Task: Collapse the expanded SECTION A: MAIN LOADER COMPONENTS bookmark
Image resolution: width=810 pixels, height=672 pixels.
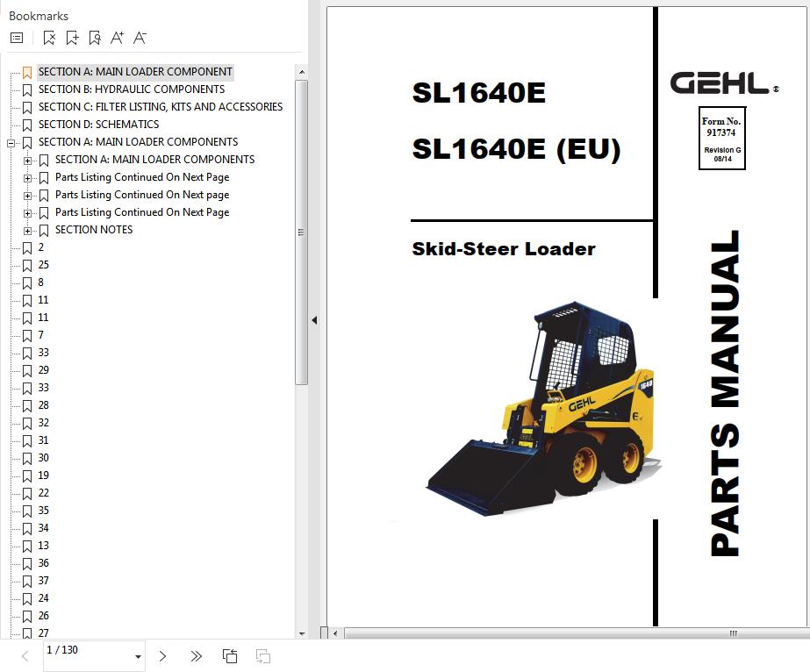Action: pyautogui.click(x=11, y=143)
